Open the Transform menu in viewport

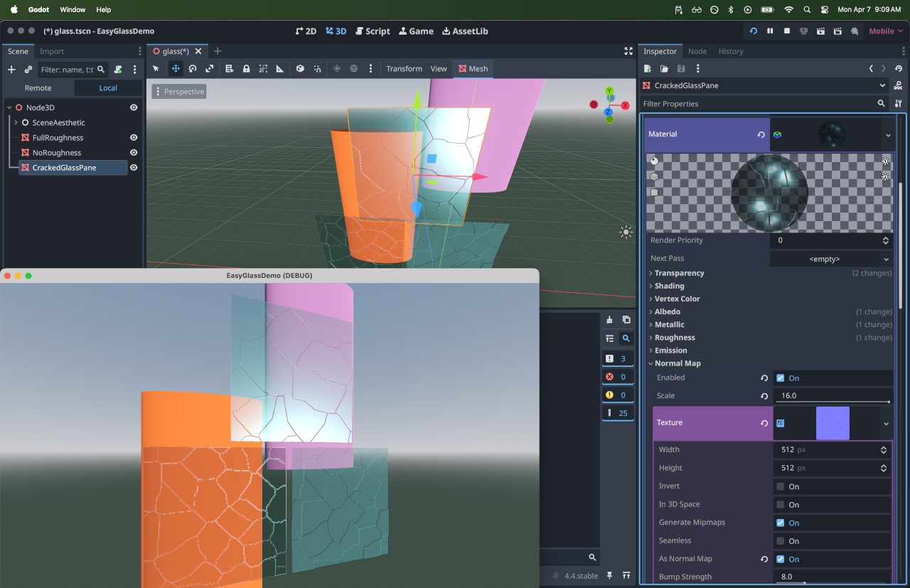[x=405, y=69]
